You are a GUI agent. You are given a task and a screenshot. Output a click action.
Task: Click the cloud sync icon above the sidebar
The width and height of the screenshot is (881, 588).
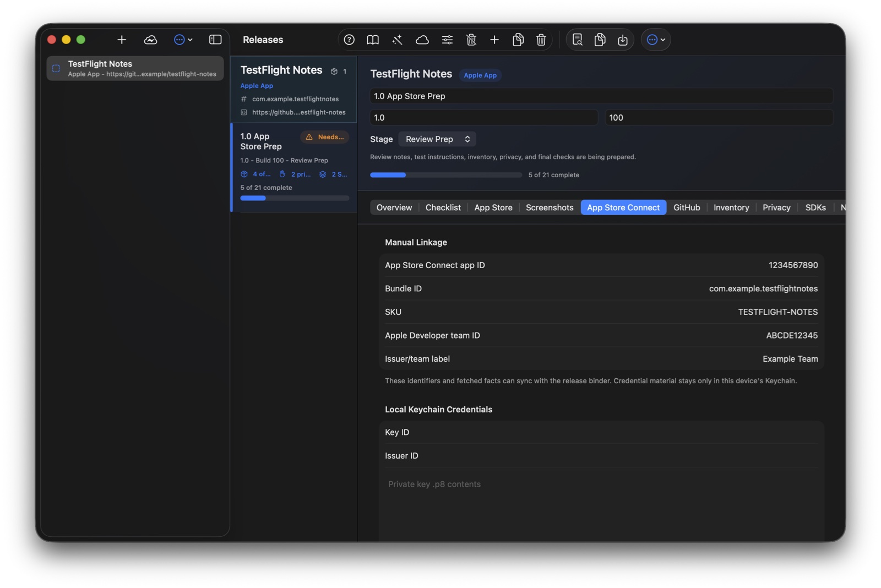[x=150, y=40]
